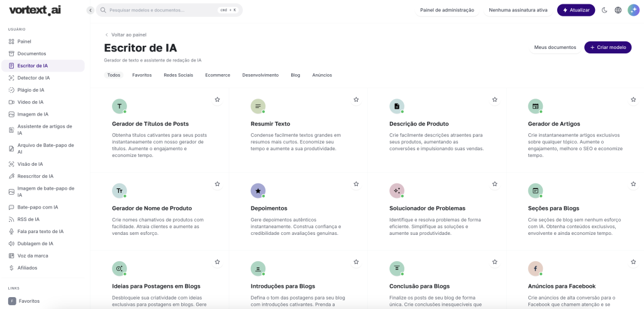This screenshot has width=644, height=309.
Task: Open Arquivo de Bate-papo de AI
Action: [43, 148]
